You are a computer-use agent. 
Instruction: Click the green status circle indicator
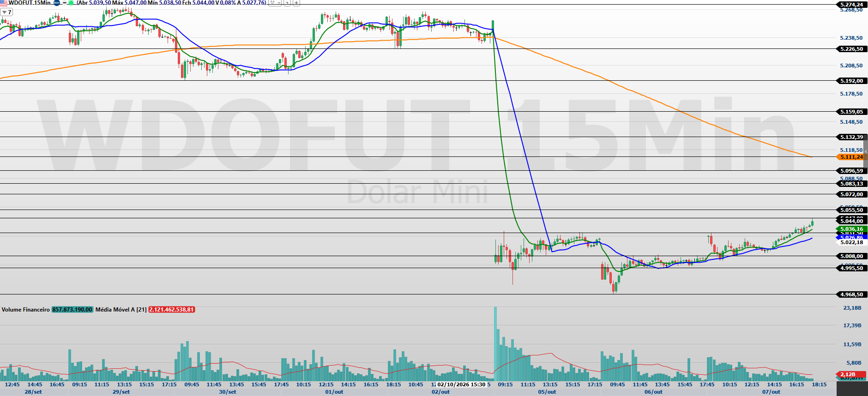[x=71, y=3]
